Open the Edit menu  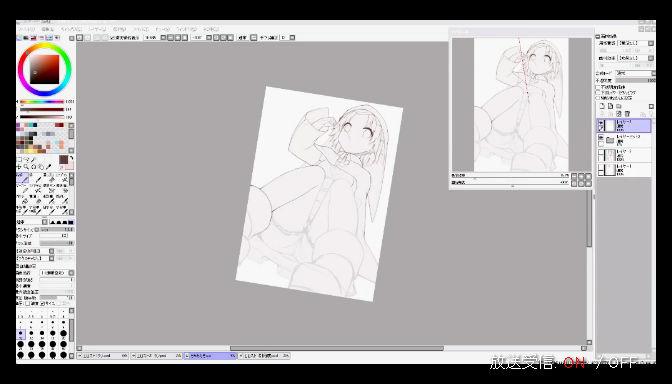tap(47, 29)
